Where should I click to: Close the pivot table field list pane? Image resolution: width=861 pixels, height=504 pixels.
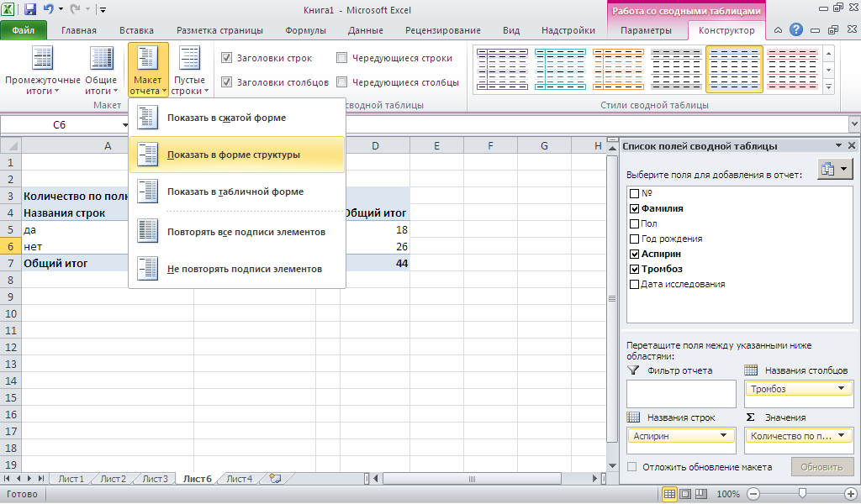pyautogui.click(x=851, y=146)
